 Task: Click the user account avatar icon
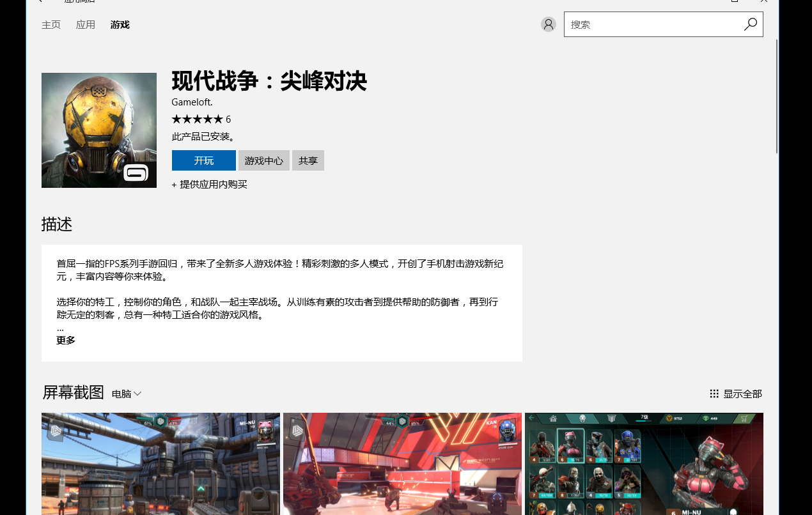point(548,24)
